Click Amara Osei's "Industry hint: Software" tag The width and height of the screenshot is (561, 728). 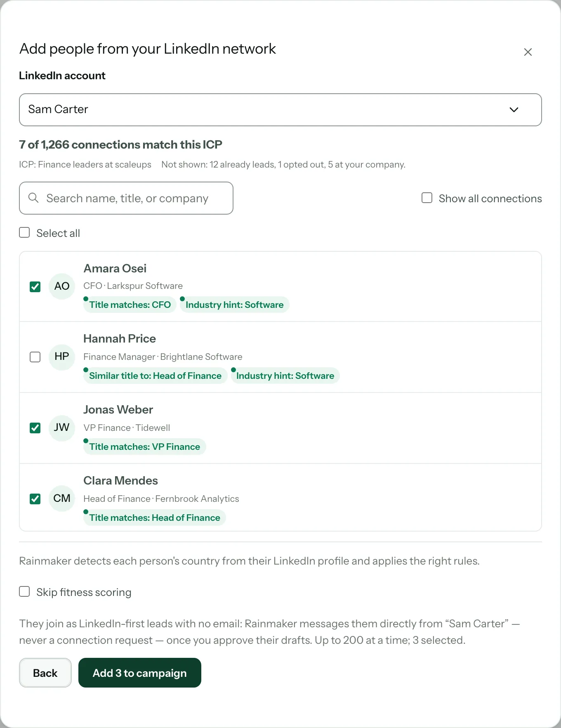(235, 305)
